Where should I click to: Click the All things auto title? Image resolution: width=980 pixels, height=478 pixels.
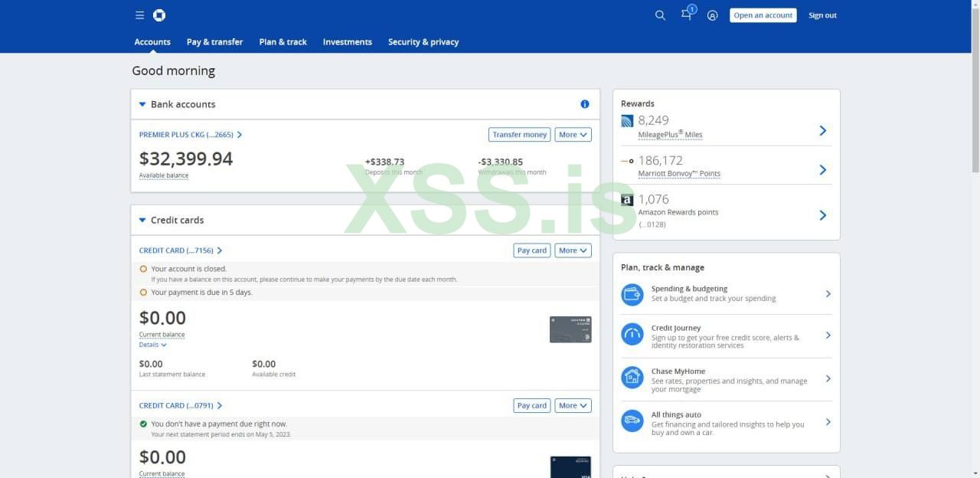coord(676,414)
